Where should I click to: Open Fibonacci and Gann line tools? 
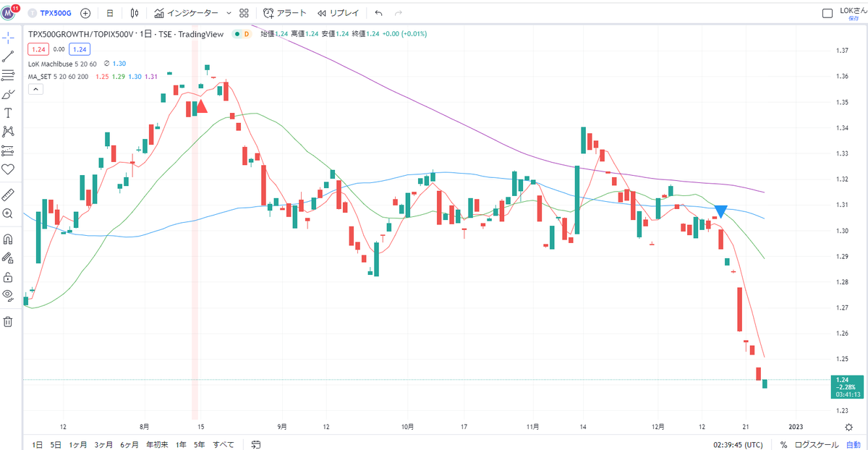click(x=9, y=75)
